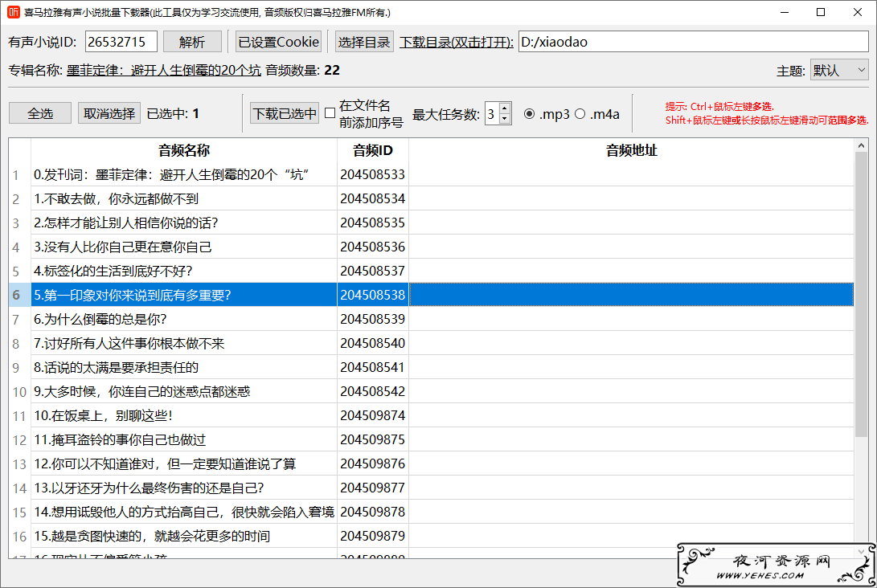This screenshot has height=588, width=877.
Task: Open the 下载目录(双击打开) link
Action: click(457, 43)
